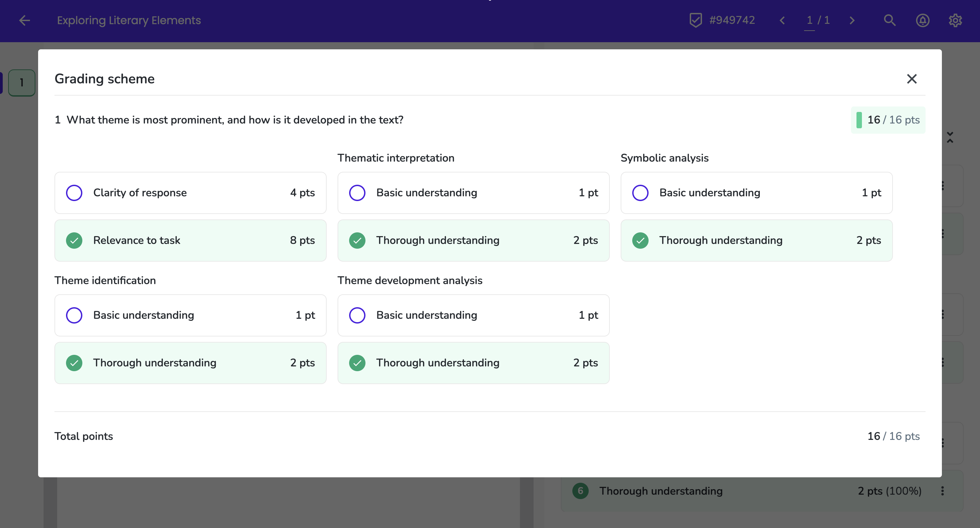
Task: Open search with magnifier icon
Action: (x=890, y=20)
